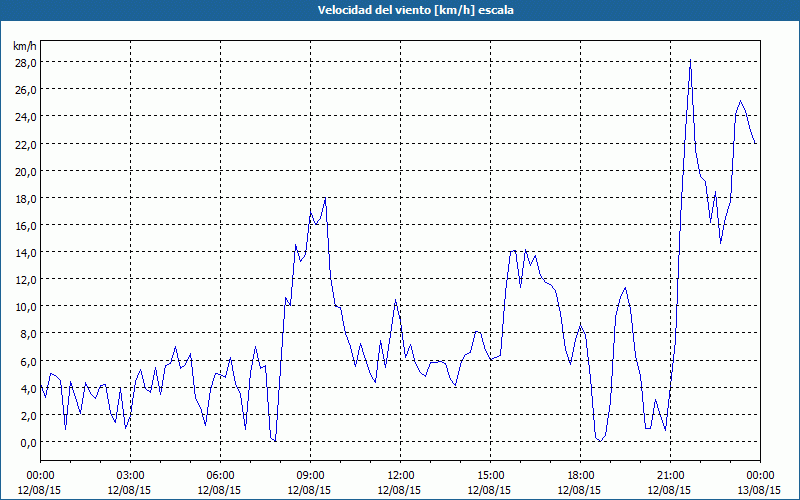Click the '28,0' y-axis label
Viewport: 800px width, 500px height.
[25, 62]
